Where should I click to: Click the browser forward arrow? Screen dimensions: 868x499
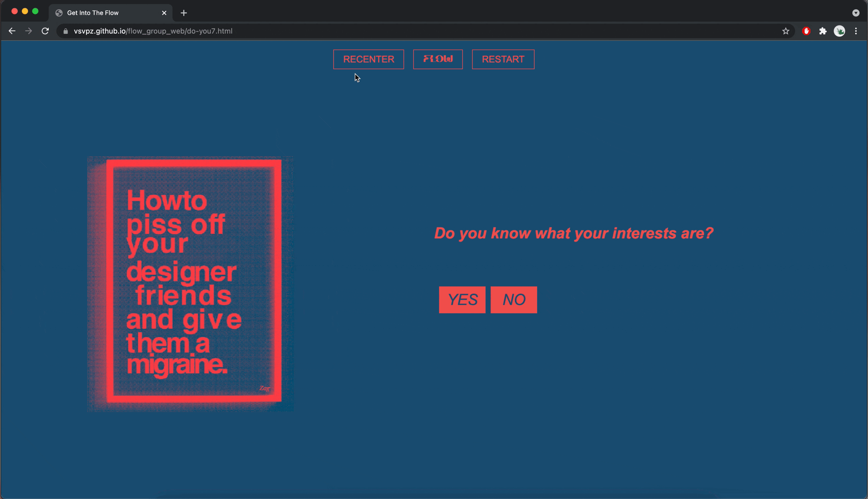29,31
